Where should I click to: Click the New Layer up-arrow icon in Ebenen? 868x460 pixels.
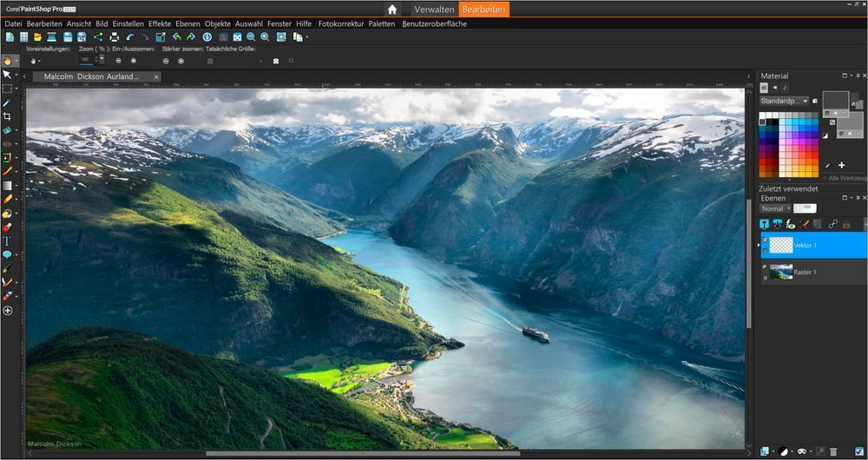tap(765, 224)
